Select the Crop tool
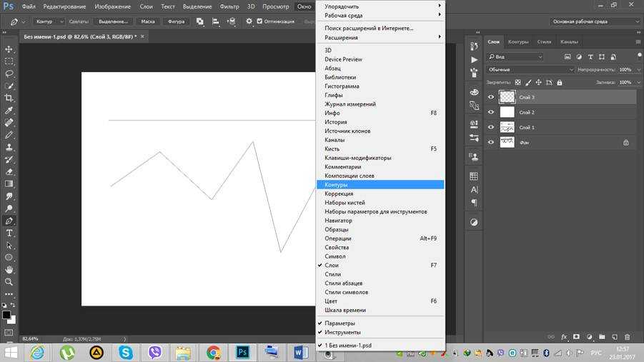The width and height of the screenshot is (644, 362). [x=9, y=98]
